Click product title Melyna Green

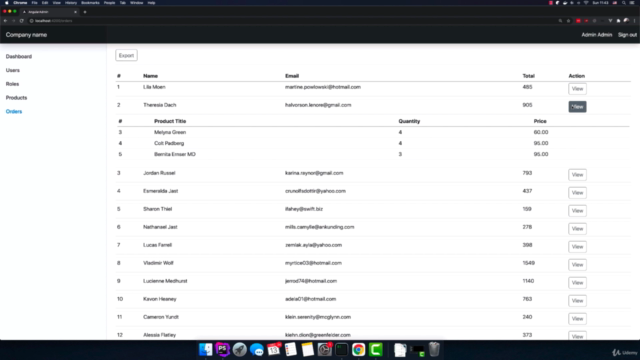pyautogui.click(x=170, y=132)
